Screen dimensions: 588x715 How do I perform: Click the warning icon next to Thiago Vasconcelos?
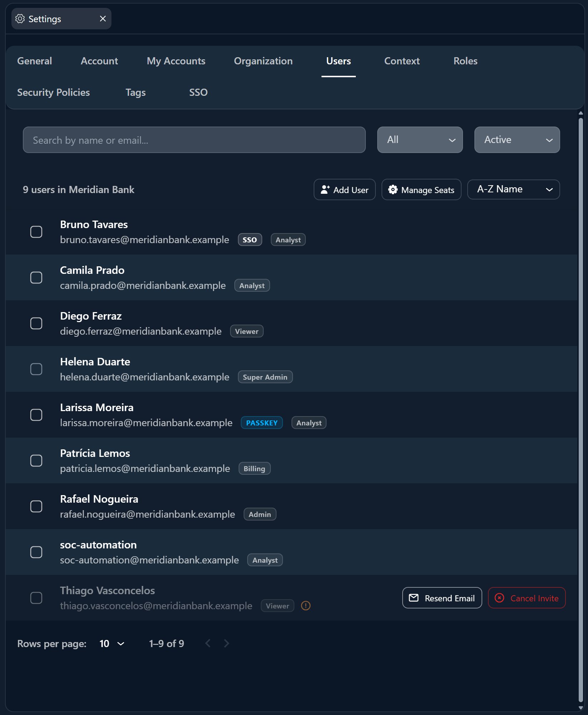[x=306, y=606]
